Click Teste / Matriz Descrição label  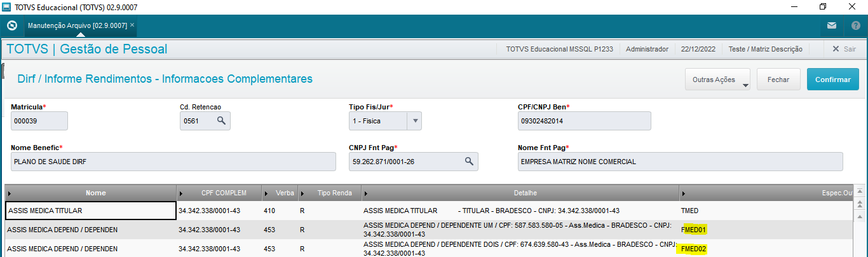765,49
